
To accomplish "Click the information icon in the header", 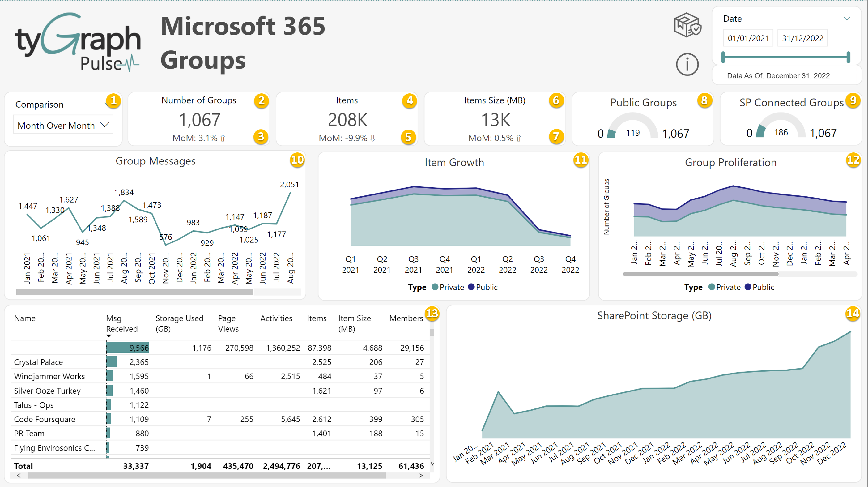I will 687,64.
